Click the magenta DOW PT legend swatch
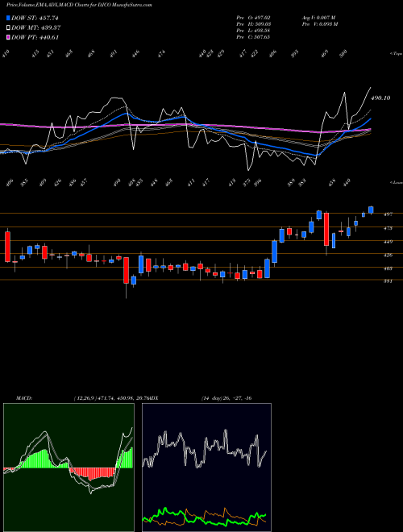Viewport: 403px width, 532px height. pyautogui.click(x=8, y=37)
